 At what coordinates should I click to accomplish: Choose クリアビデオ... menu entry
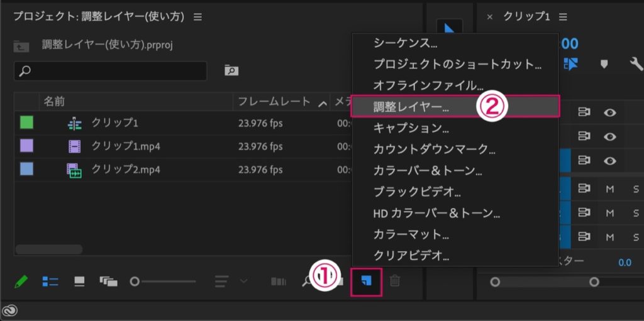coord(455,255)
